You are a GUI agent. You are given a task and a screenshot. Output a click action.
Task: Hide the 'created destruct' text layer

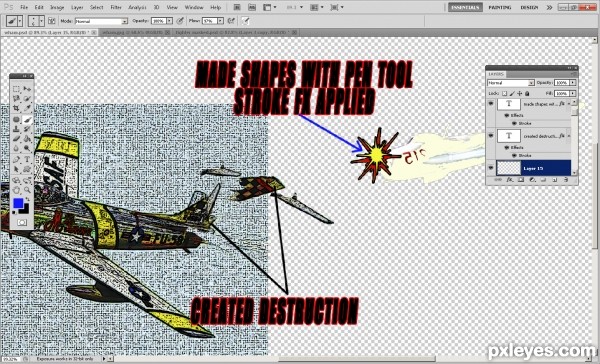(x=491, y=135)
